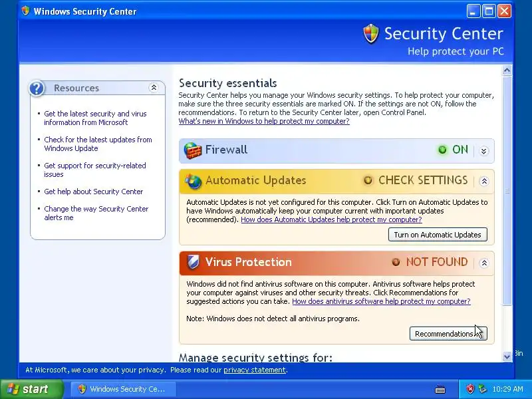The image size is (532, 399).
Task: Change the way Security Center alerts me
Action: coord(96,213)
